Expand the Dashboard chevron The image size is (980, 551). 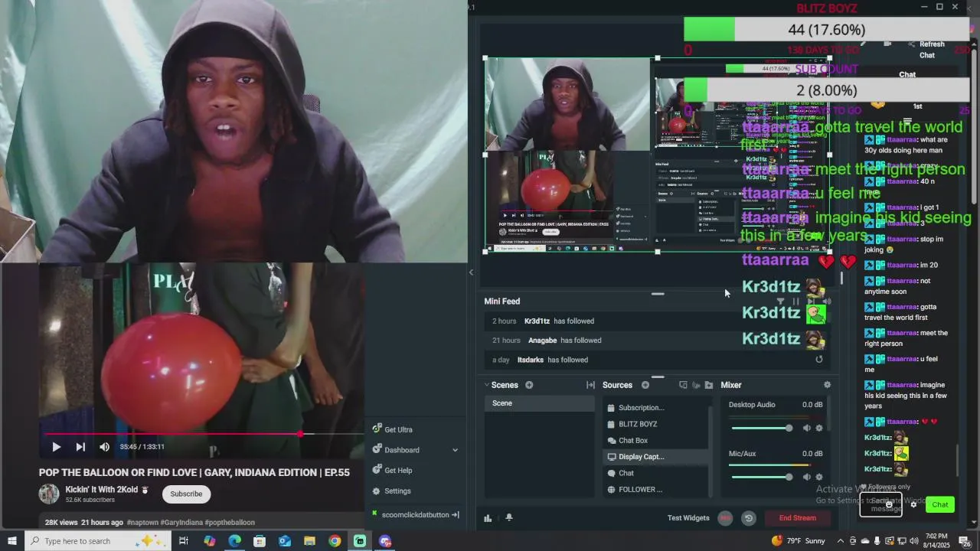click(x=455, y=450)
